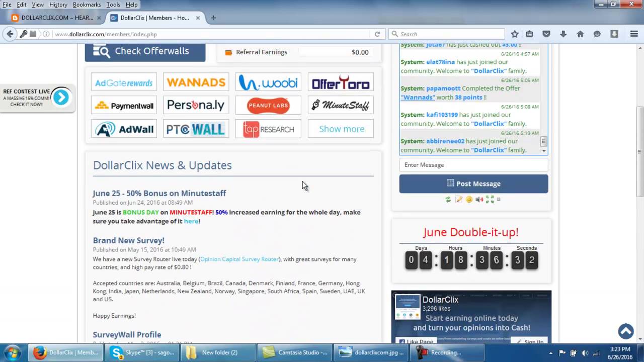Go to the browser Home icon

(x=580, y=34)
